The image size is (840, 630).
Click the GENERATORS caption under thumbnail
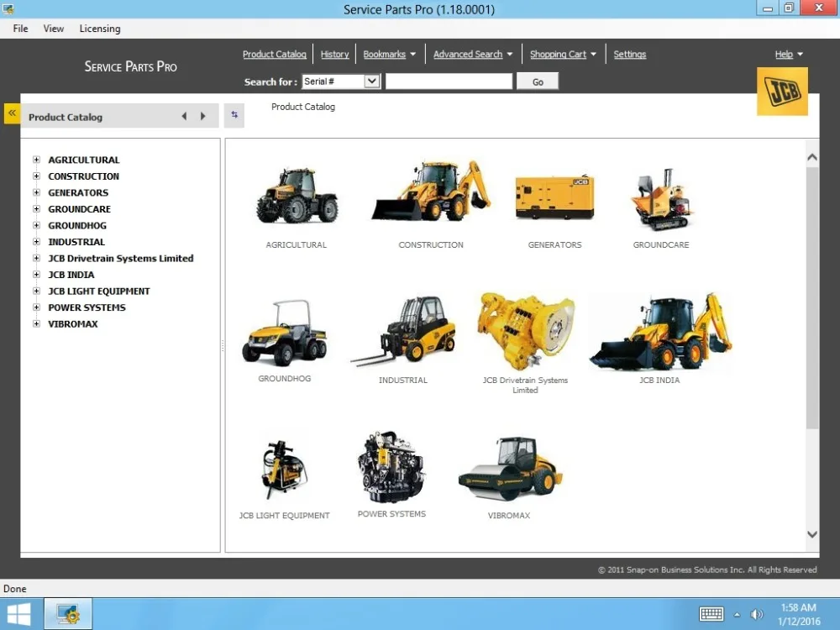(554, 244)
